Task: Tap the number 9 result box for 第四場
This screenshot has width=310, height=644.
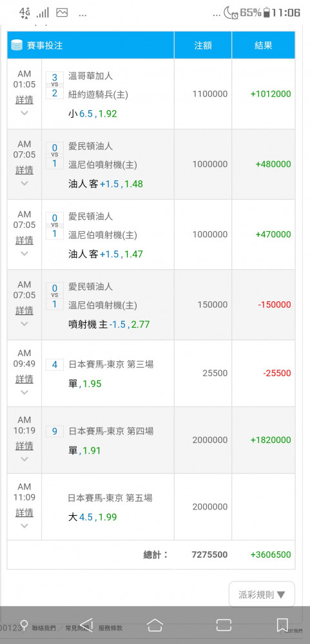Action: pos(55,431)
